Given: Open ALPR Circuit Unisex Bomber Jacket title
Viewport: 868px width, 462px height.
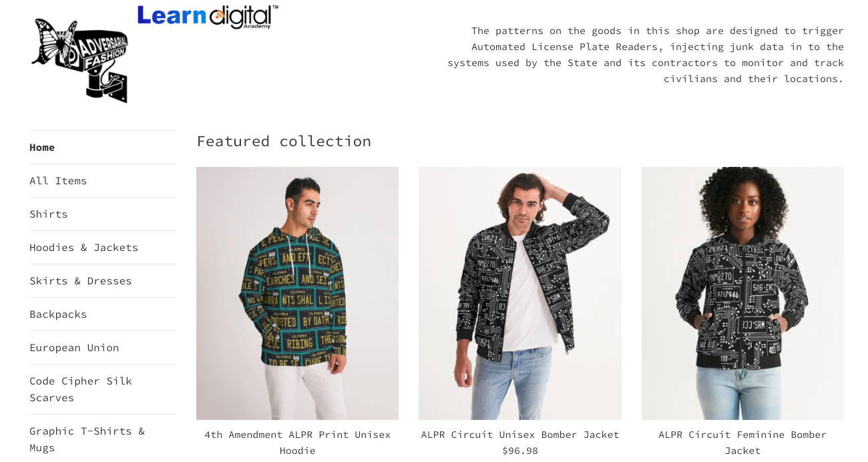Looking at the screenshot, I should [520, 435].
